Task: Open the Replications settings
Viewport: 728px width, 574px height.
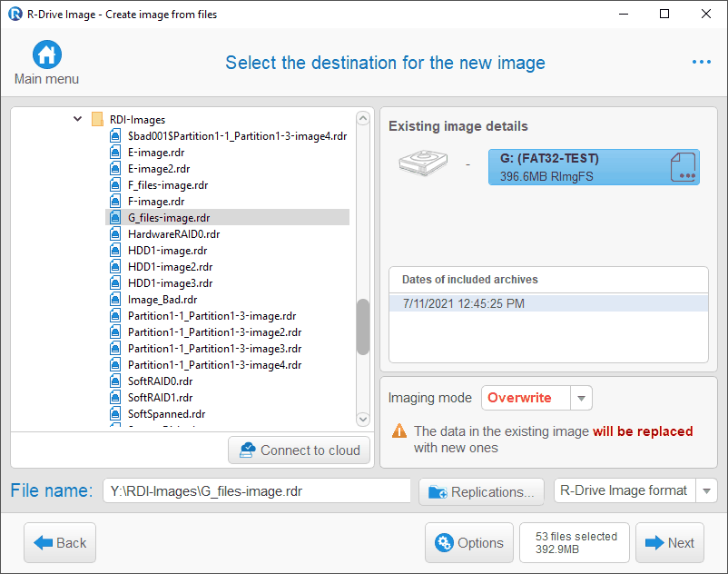Action: pos(481,491)
